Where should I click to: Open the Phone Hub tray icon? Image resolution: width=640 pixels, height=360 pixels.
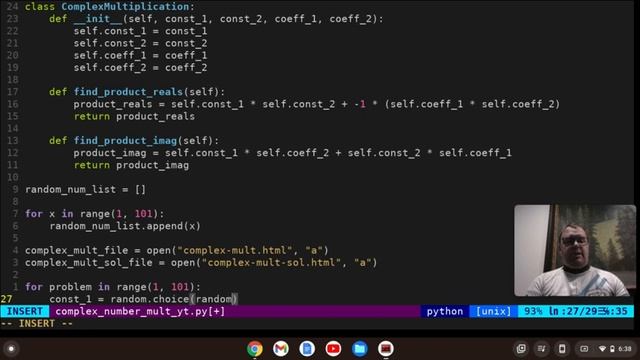[x=562, y=349]
